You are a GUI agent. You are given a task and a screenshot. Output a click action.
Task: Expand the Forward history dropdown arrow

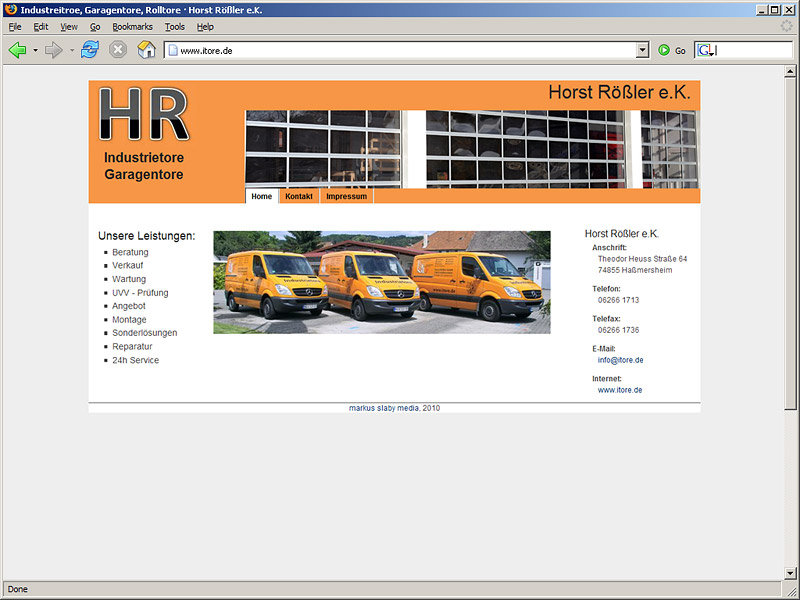[71, 50]
